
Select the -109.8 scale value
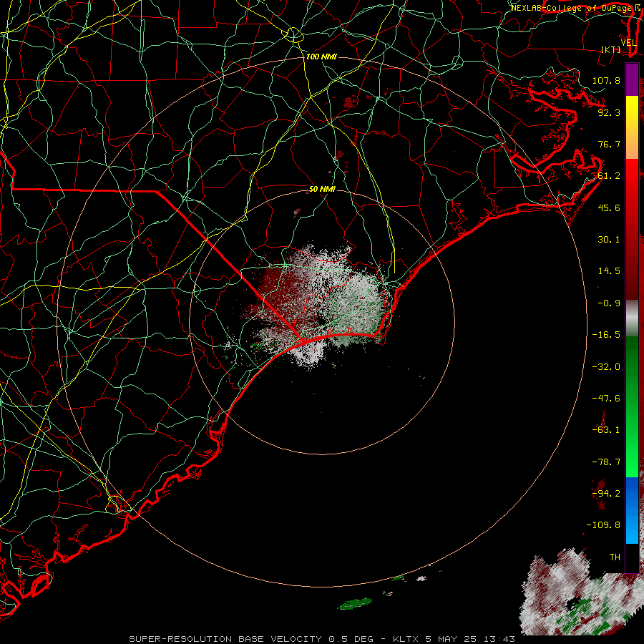pyautogui.click(x=603, y=525)
